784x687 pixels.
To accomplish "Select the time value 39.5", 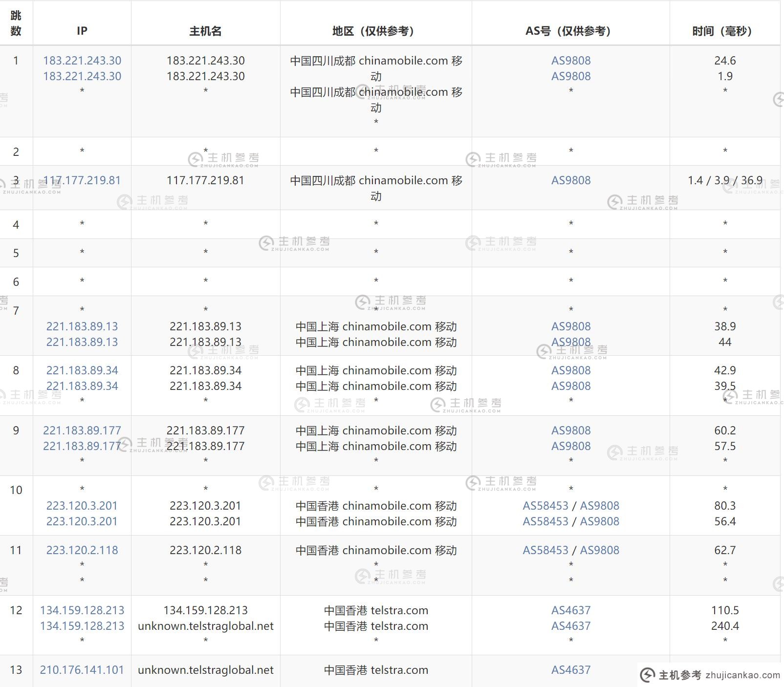I will point(725,386).
